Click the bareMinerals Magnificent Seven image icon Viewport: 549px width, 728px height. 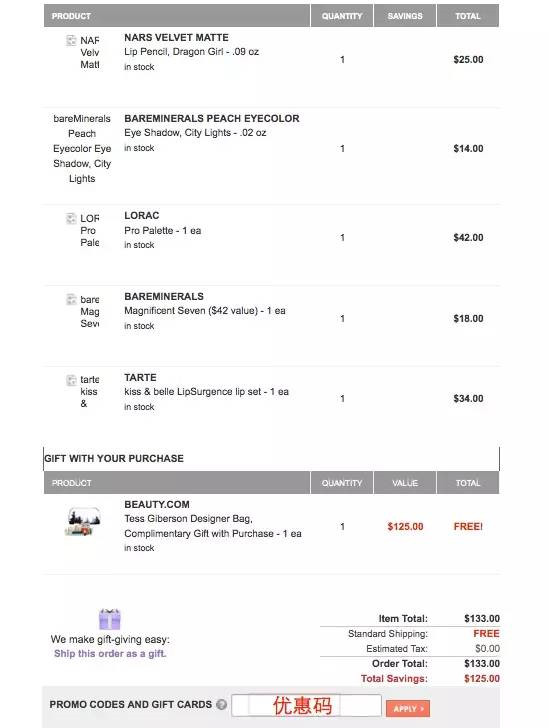(71, 299)
